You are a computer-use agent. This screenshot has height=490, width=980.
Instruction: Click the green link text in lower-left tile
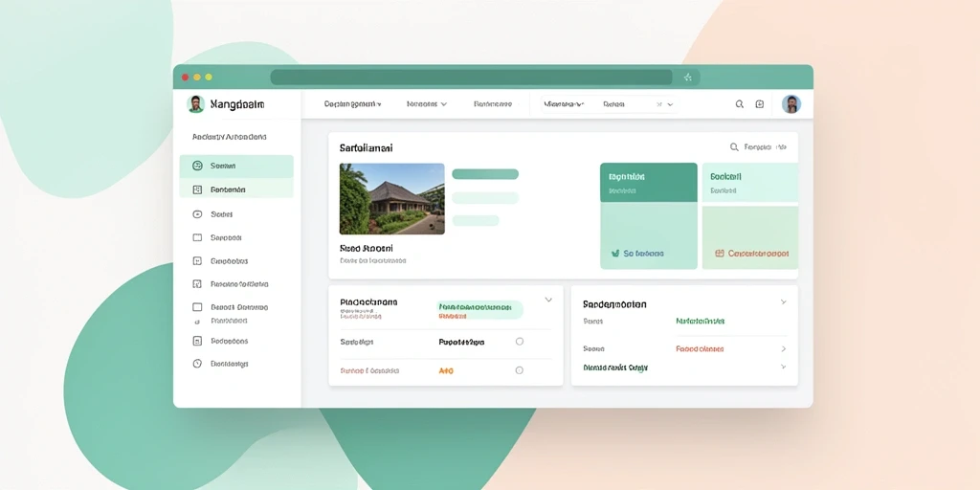tap(644, 253)
